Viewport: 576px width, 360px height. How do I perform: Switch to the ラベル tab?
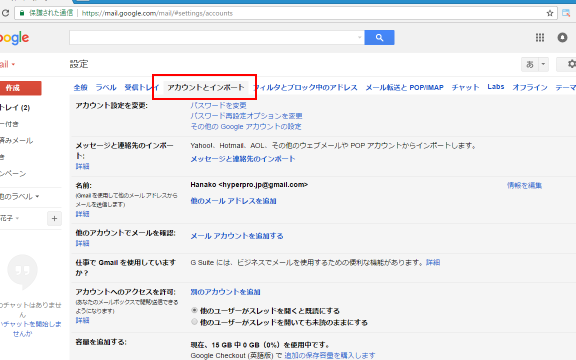click(x=106, y=87)
